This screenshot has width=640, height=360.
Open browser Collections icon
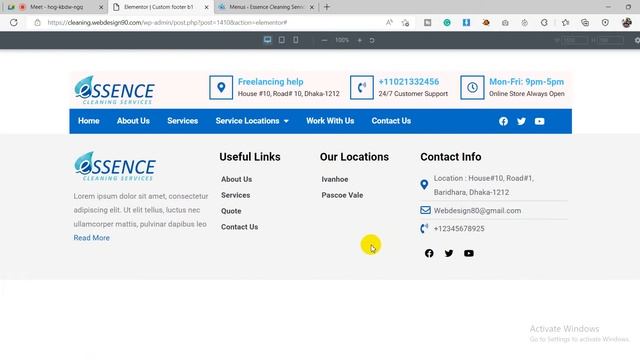tap(585, 23)
